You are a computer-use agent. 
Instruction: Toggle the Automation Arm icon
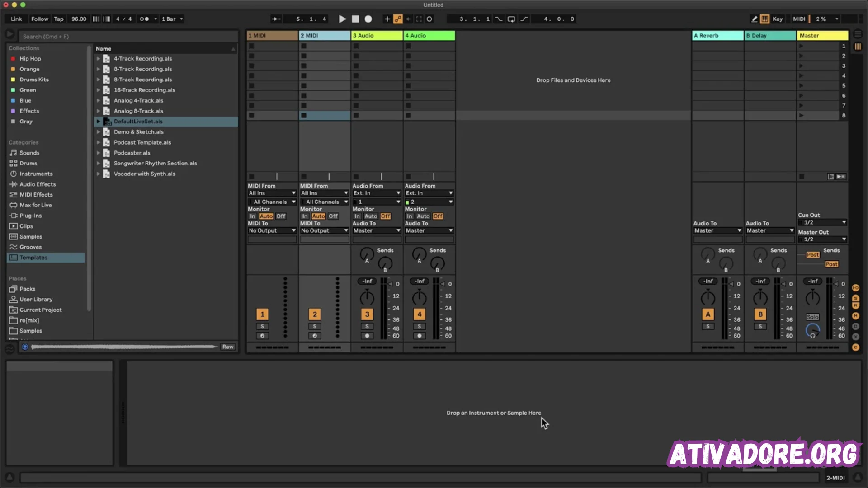[x=398, y=19]
